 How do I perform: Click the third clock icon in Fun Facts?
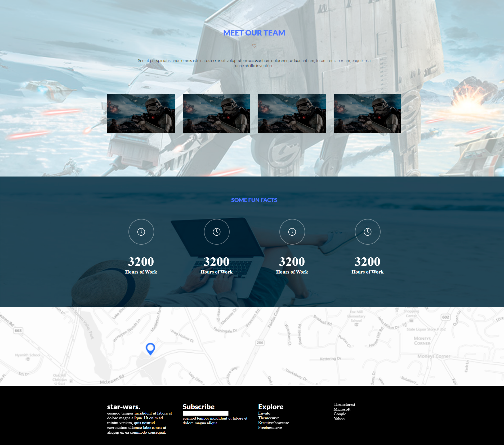[x=292, y=232]
